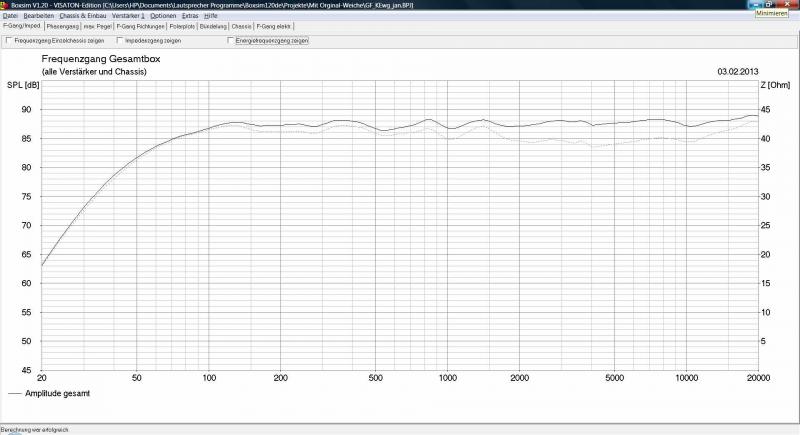Tick the Impedanzgang zeigen checkbox

click(119, 41)
